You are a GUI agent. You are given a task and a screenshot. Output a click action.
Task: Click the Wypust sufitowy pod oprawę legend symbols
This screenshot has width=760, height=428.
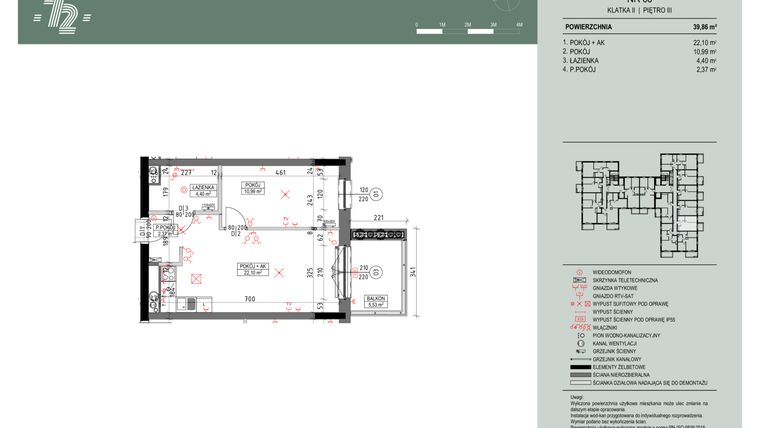point(580,304)
